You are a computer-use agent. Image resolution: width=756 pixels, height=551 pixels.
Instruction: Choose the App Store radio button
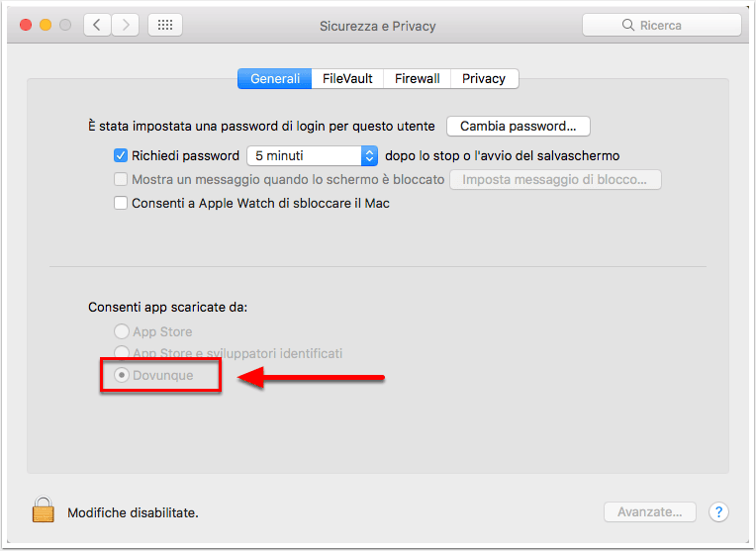[122, 331]
